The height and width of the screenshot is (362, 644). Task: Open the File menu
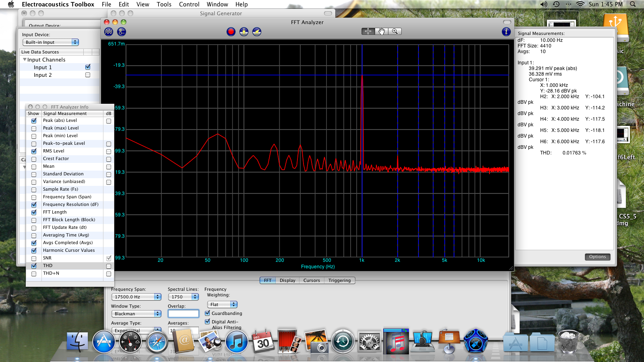pos(106,4)
